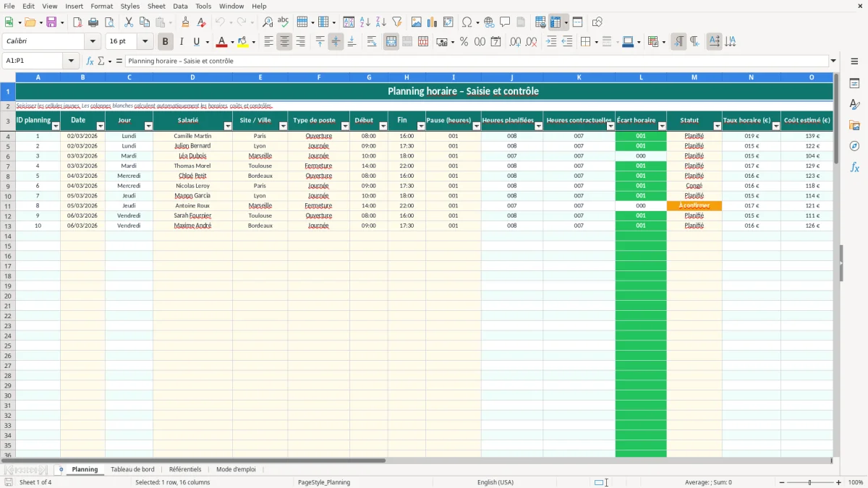868x488 pixels.
Task: Toggle Center Horizontally alignment button
Action: [x=284, y=42]
